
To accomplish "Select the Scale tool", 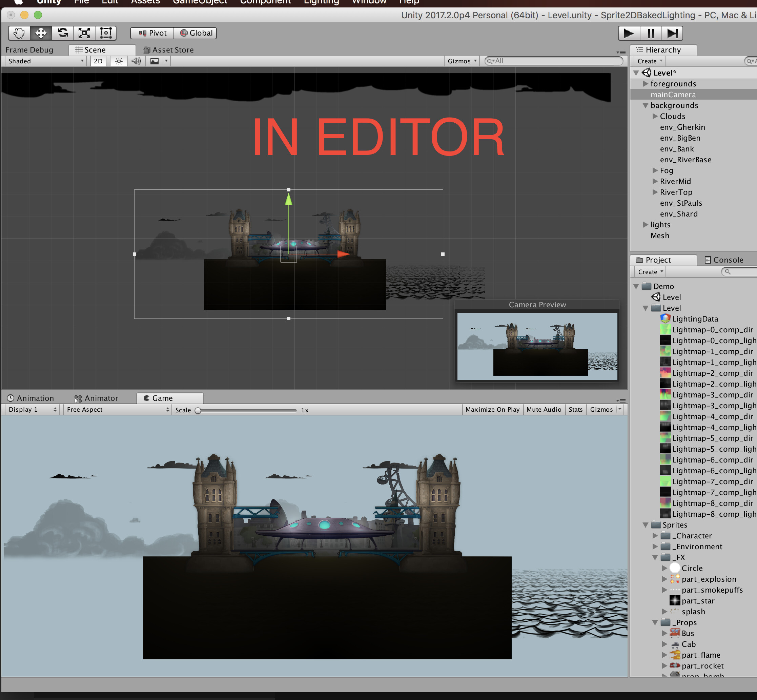I will tap(84, 33).
